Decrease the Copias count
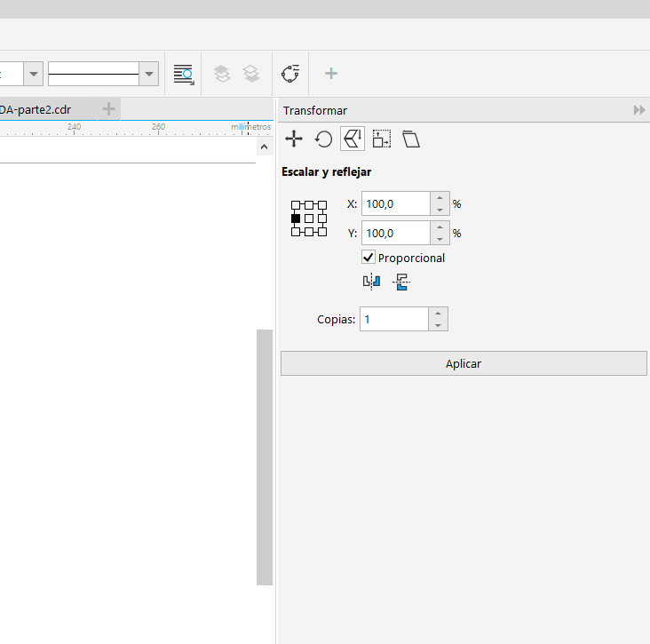The width and height of the screenshot is (650, 644). pyautogui.click(x=438, y=325)
